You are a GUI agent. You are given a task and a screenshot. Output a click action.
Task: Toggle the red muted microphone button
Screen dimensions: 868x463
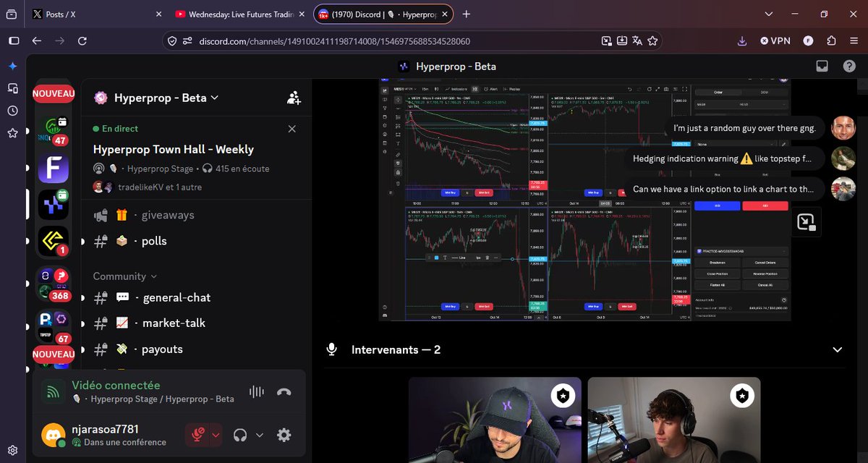point(196,435)
